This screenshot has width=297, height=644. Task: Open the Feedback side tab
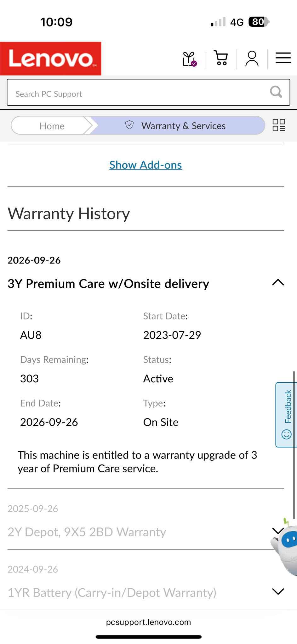click(x=287, y=414)
